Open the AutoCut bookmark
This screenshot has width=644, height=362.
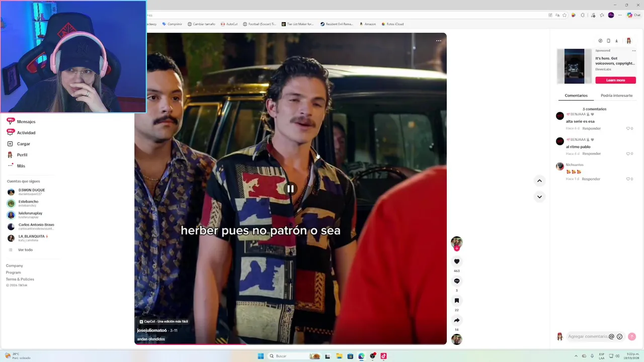[229, 24]
